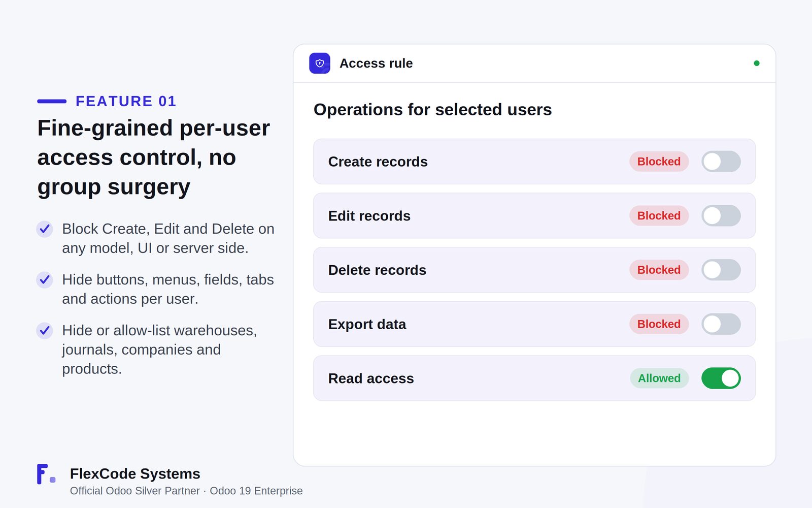812x508 pixels.
Task: Turn on the Delete records switch
Action: (721, 270)
